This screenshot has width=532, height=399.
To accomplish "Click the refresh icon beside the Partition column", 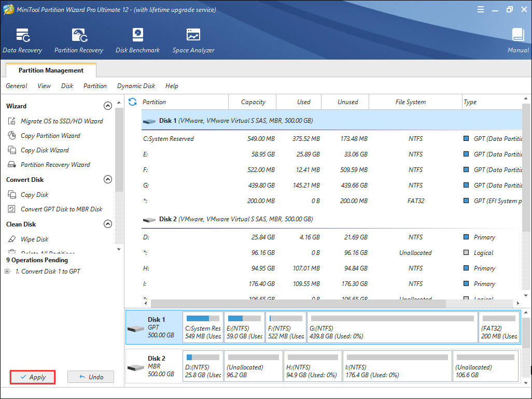I will (133, 102).
